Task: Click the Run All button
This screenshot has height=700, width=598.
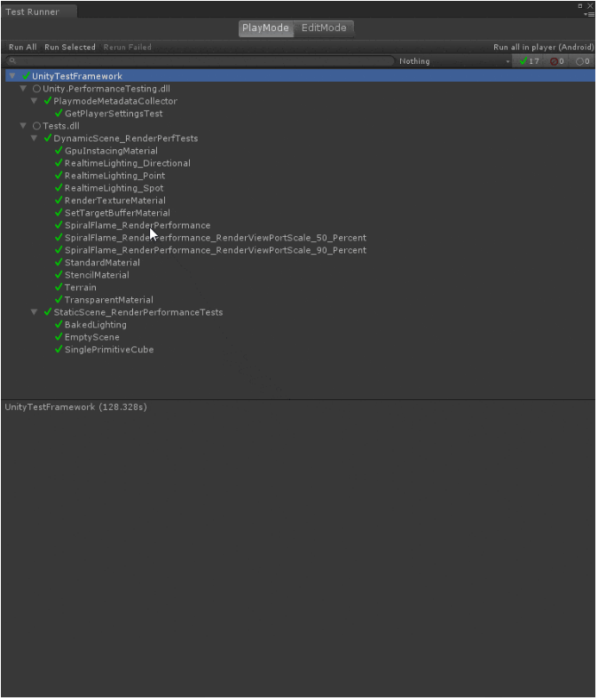Action: (x=23, y=47)
